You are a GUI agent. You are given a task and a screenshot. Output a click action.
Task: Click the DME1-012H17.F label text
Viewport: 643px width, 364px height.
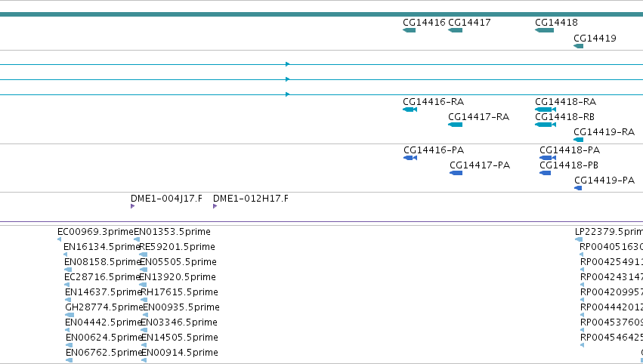coord(251,199)
